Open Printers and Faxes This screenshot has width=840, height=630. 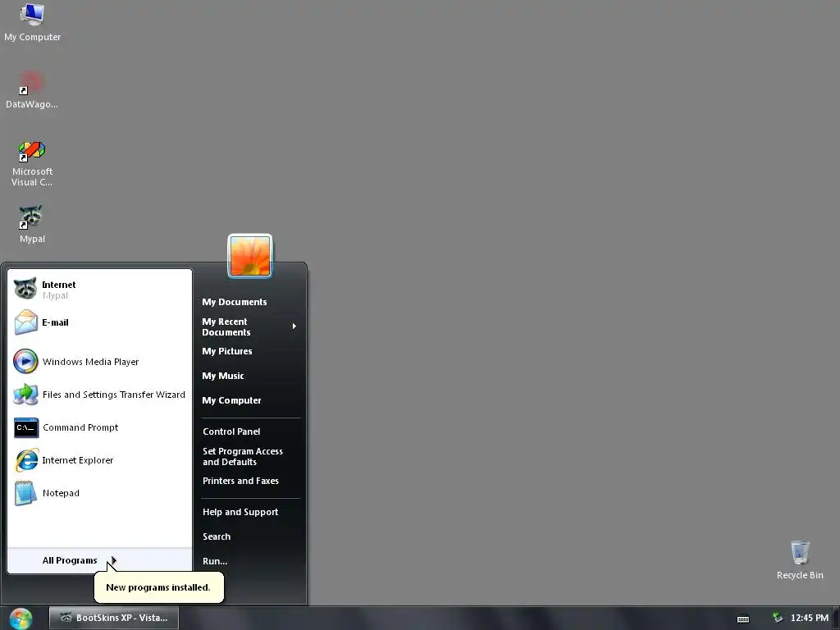(x=240, y=481)
